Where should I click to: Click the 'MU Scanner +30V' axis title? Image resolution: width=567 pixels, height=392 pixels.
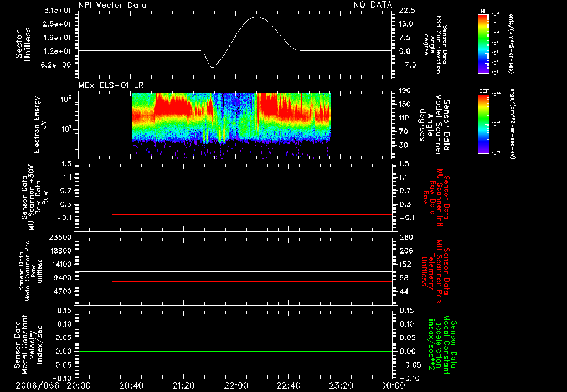coord(34,198)
